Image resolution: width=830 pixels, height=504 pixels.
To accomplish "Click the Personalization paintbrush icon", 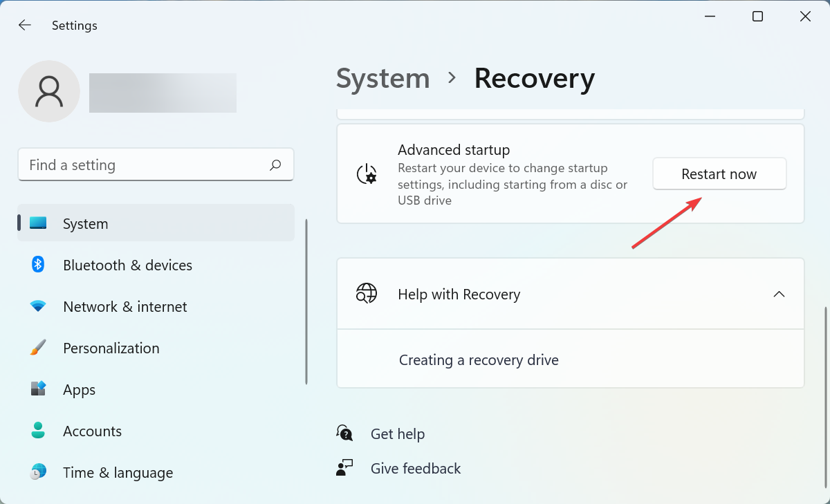I will (38, 348).
